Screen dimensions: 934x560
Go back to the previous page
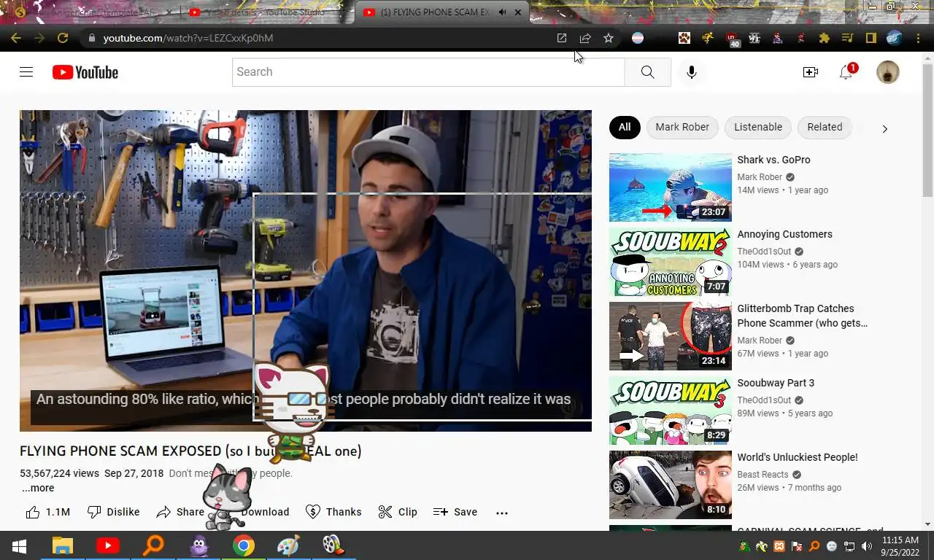click(x=16, y=38)
